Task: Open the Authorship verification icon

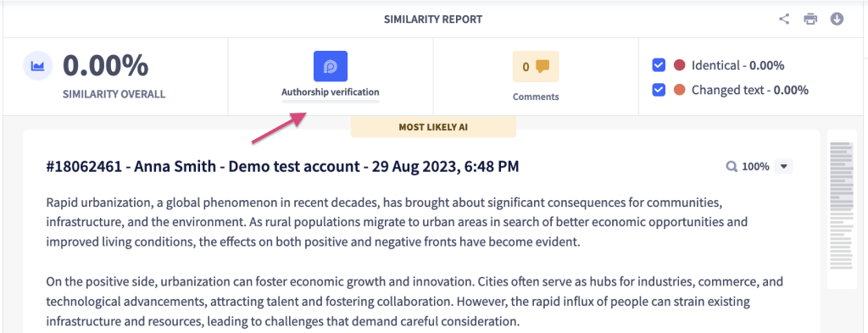Action: [x=331, y=66]
